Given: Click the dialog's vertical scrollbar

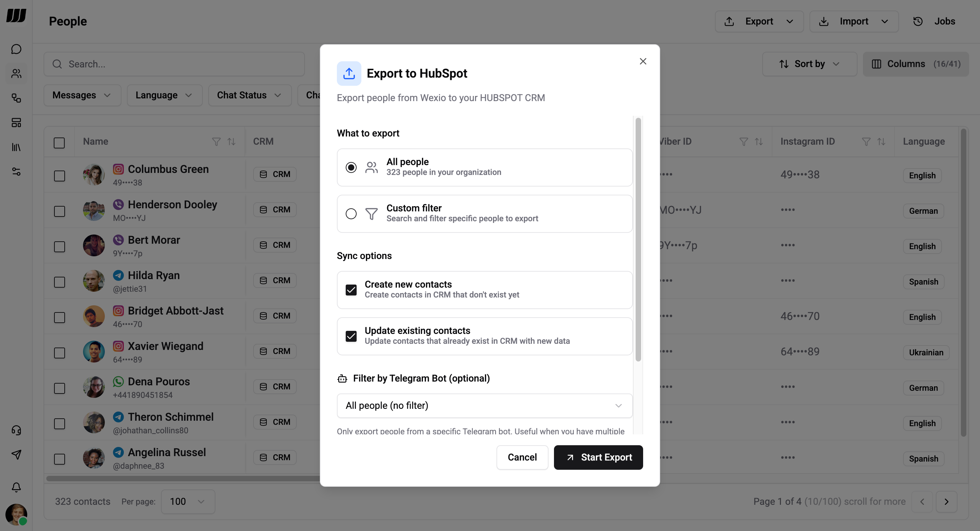Looking at the screenshot, I should click(638, 240).
